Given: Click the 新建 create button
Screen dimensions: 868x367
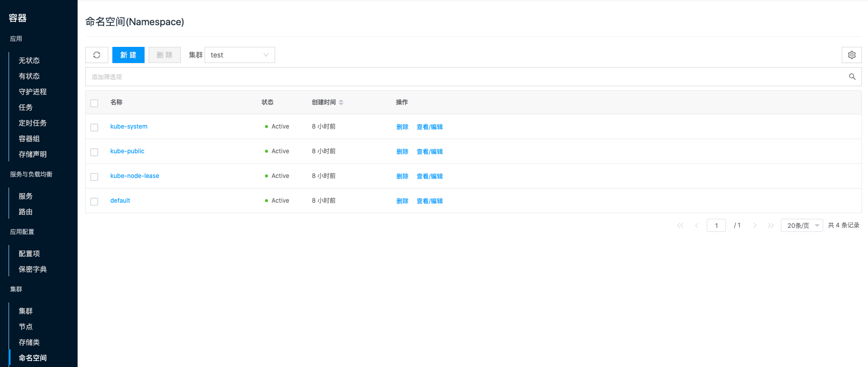Looking at the screenshot, I should (x=128, y=55).
